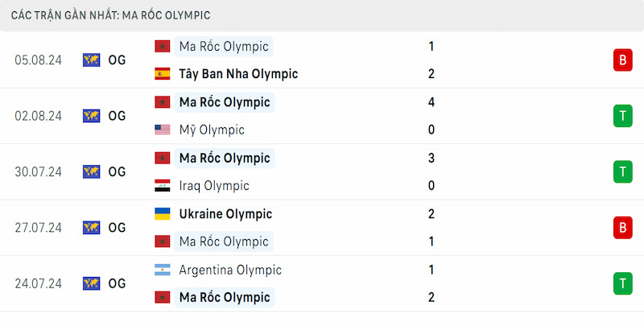
Task: Click the USA flag next to Mỹ Olympic
Action: (163, 130)
